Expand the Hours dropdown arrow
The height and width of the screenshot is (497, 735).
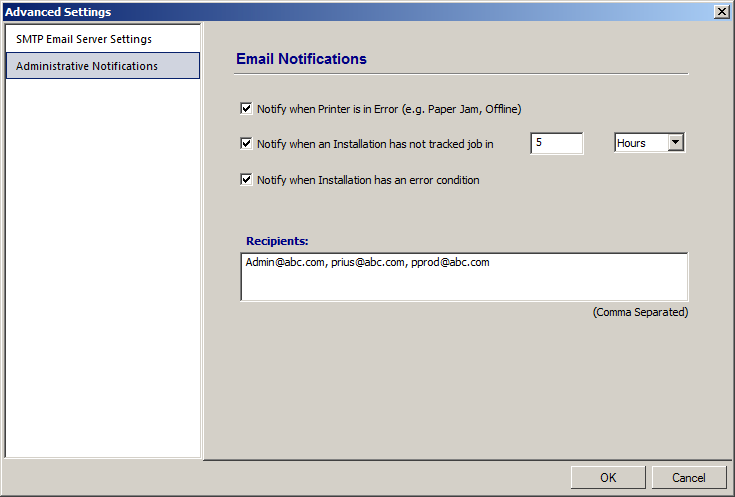tap(675, 143)
